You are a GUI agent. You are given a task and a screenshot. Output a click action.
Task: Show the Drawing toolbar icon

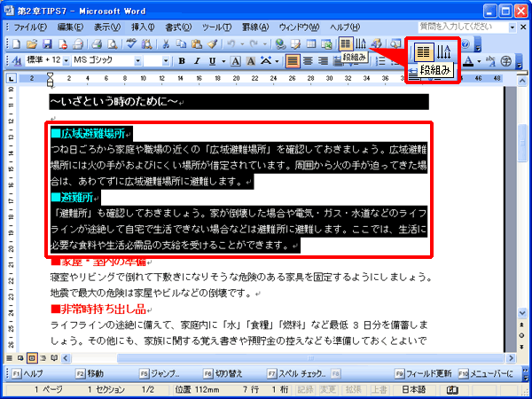tap(376, 44)
